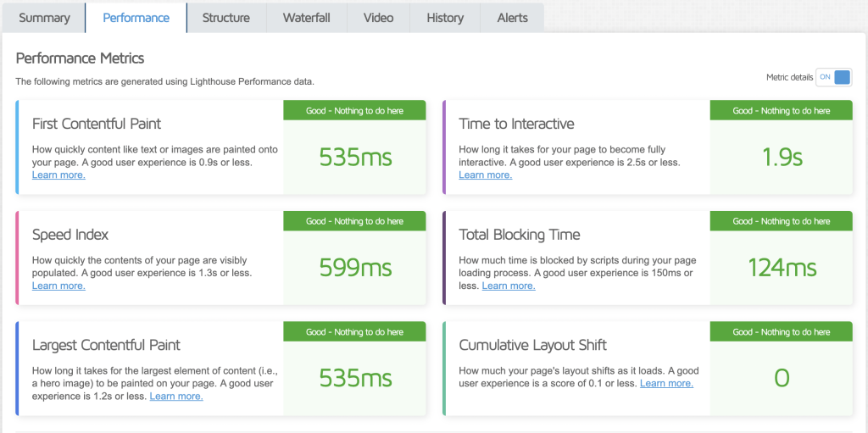Click the Cumulative Layout Shift 0 score
Viewport: 868px width, 433px height.
pyautogui.click(x=782, y=379)
